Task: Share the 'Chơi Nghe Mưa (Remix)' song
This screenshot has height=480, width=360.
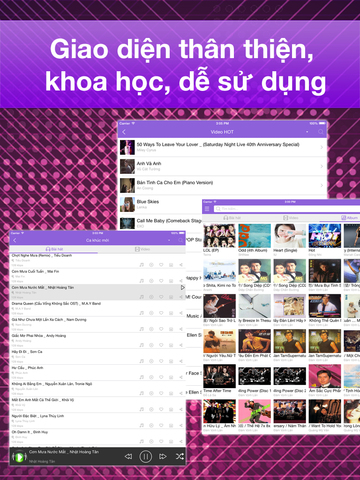Action: point(181,265)
